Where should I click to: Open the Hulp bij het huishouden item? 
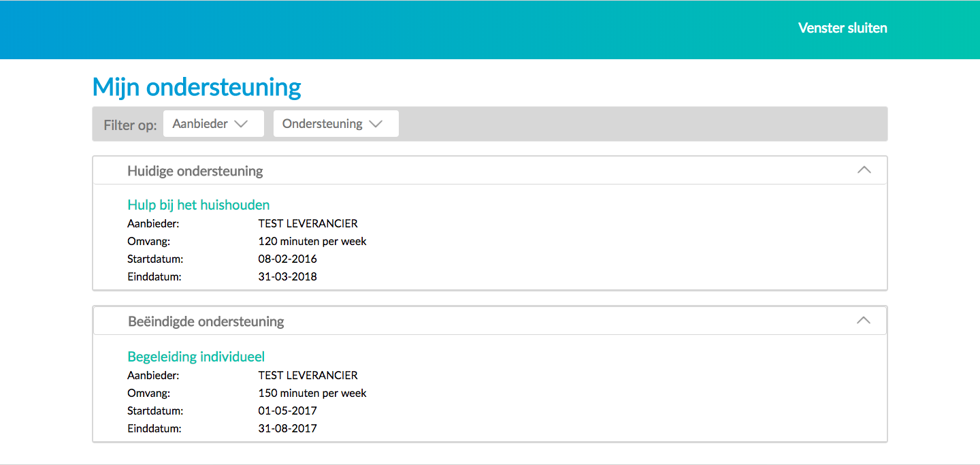pos(198,205)
